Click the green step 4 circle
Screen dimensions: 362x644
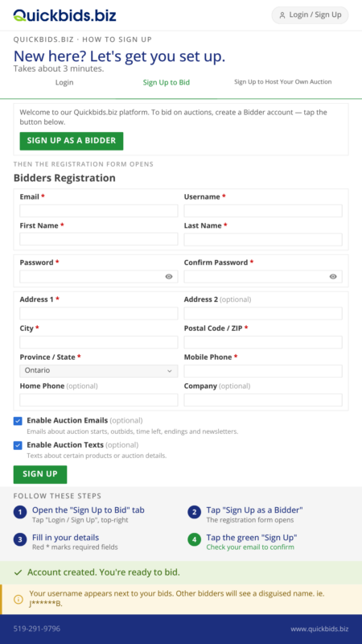[194, 539]
